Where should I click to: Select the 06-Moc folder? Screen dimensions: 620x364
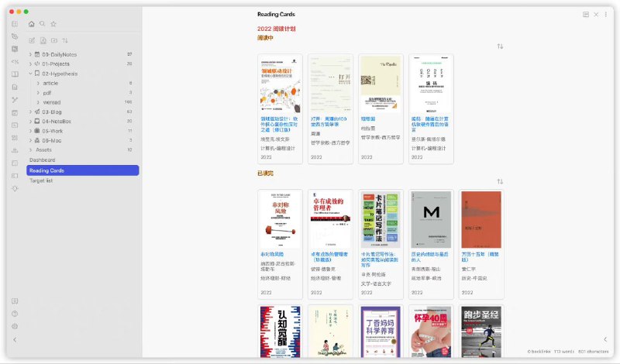pos(82,140)
